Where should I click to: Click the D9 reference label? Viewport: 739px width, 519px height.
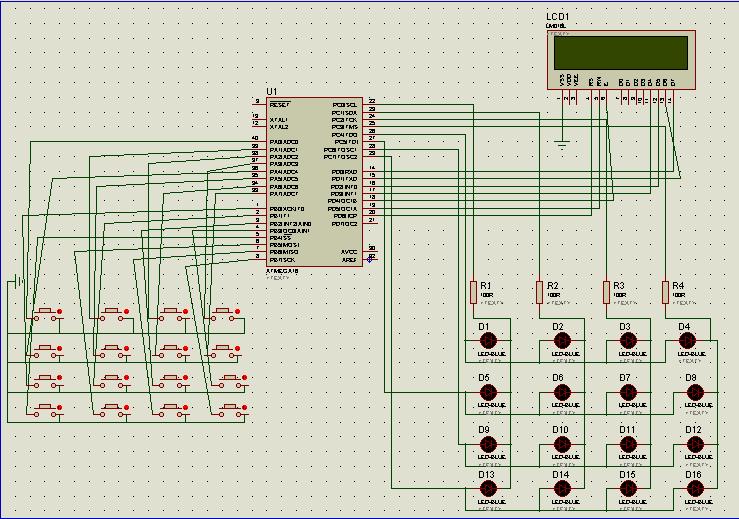click(x=484, y=429)
